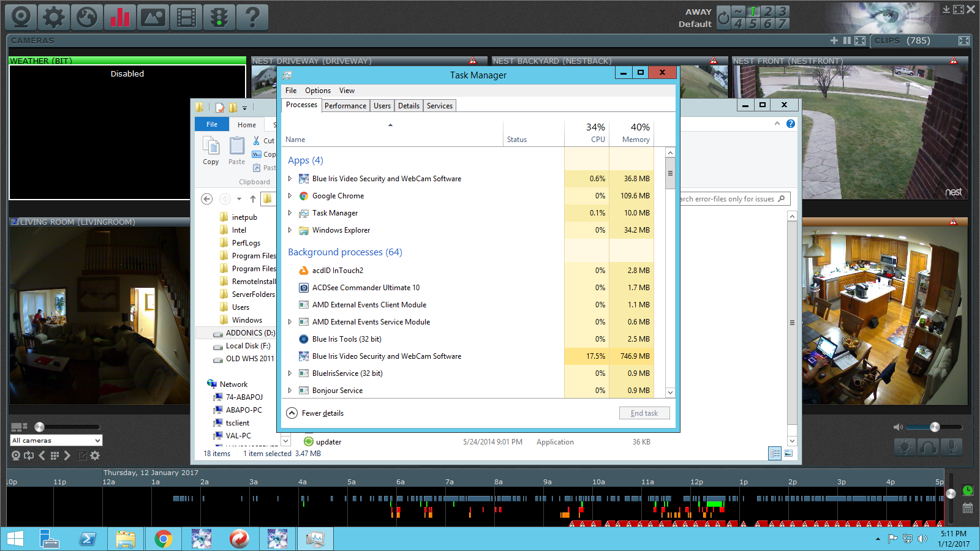This screenshot has width=980, height=551.
Task: Open Blue Iris help question mark
Action: [252, 17]
